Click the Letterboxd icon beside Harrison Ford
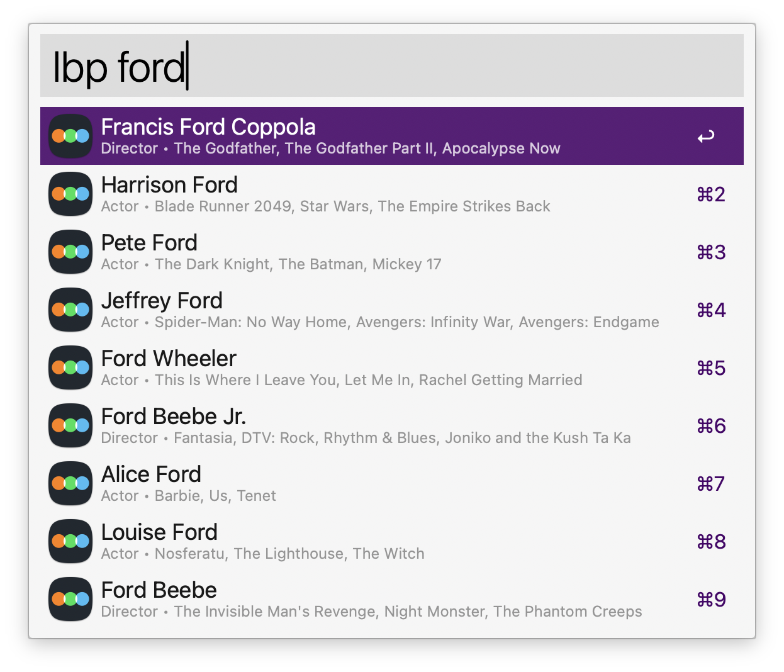 click(70, 194)
